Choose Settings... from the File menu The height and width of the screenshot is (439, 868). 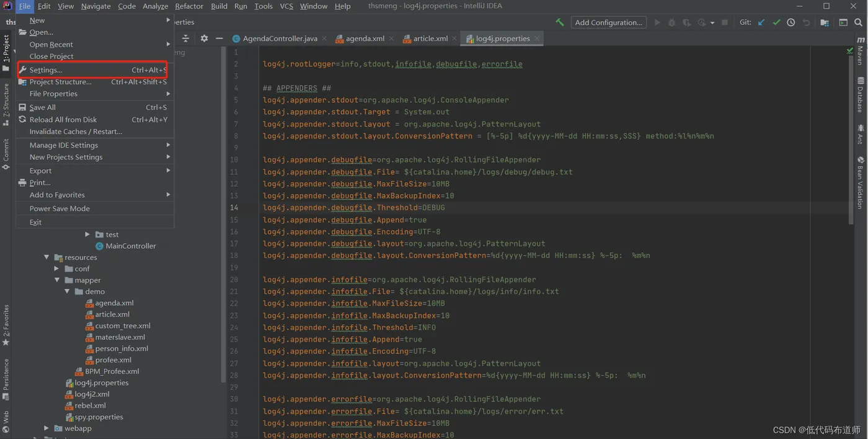[46, 70]
